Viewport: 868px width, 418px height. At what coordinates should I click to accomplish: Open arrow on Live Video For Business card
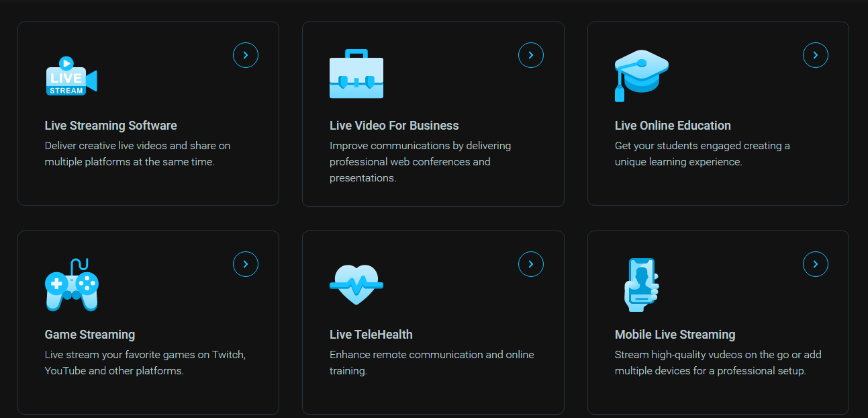point(530,55)
